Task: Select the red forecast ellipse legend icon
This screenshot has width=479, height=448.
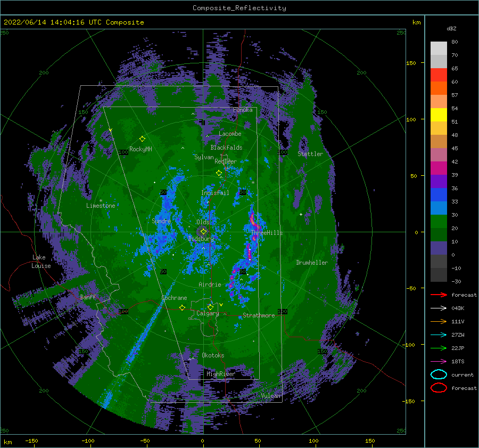Action: (x=439, y=388)
